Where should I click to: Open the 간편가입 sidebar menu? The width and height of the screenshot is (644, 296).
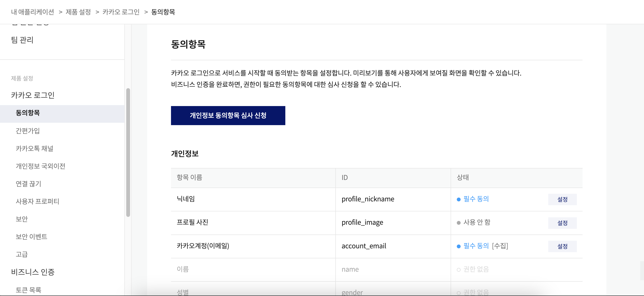click(28, 131)
